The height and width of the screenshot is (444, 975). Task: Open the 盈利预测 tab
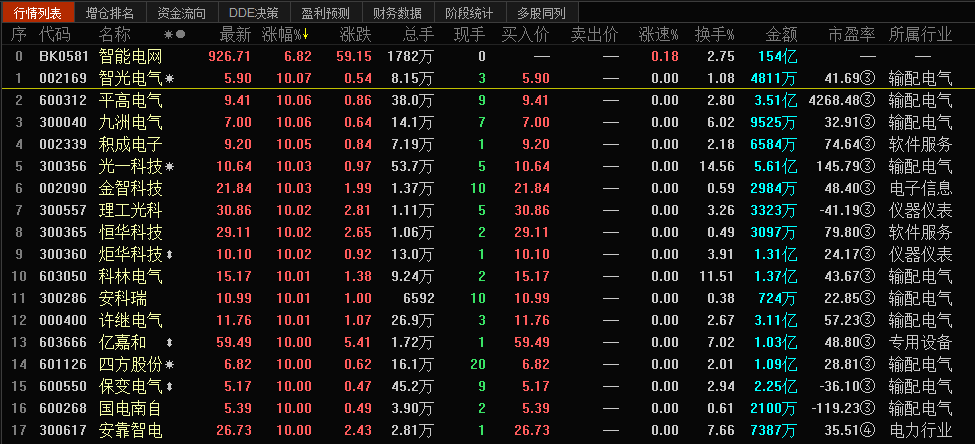[326, 12]
